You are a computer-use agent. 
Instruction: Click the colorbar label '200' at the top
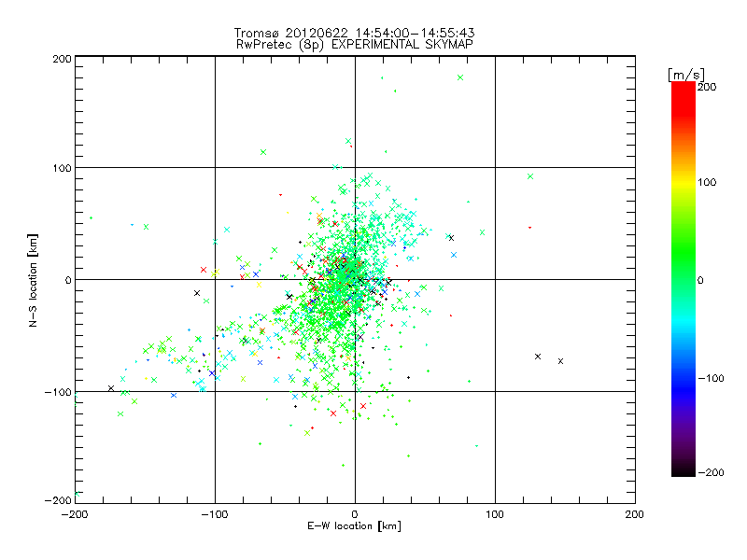click(707, 87)
